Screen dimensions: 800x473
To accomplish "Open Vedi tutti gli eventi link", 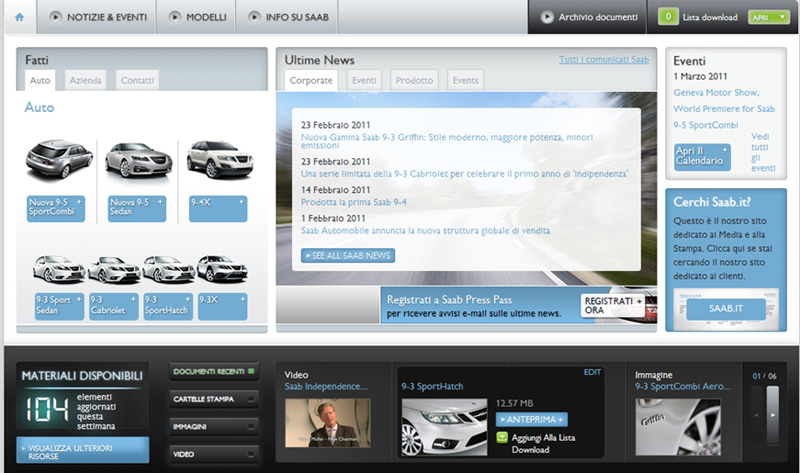I will click(763, 152).
